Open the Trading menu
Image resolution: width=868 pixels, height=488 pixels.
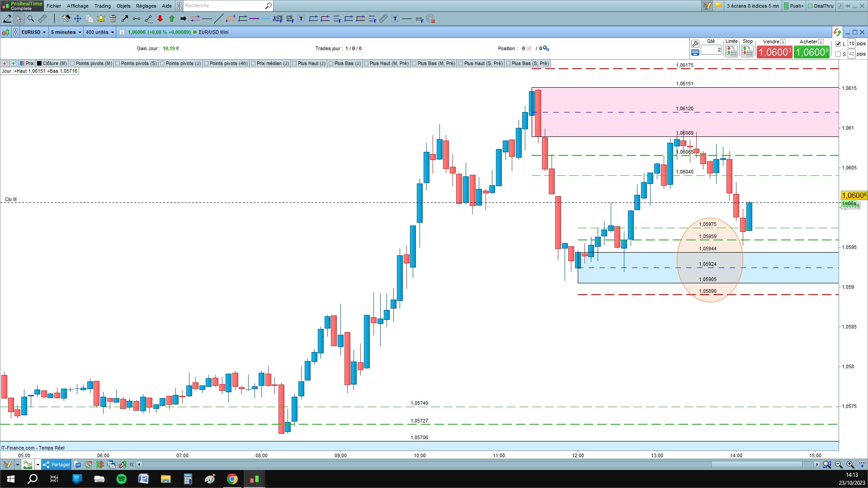(102, 6)
